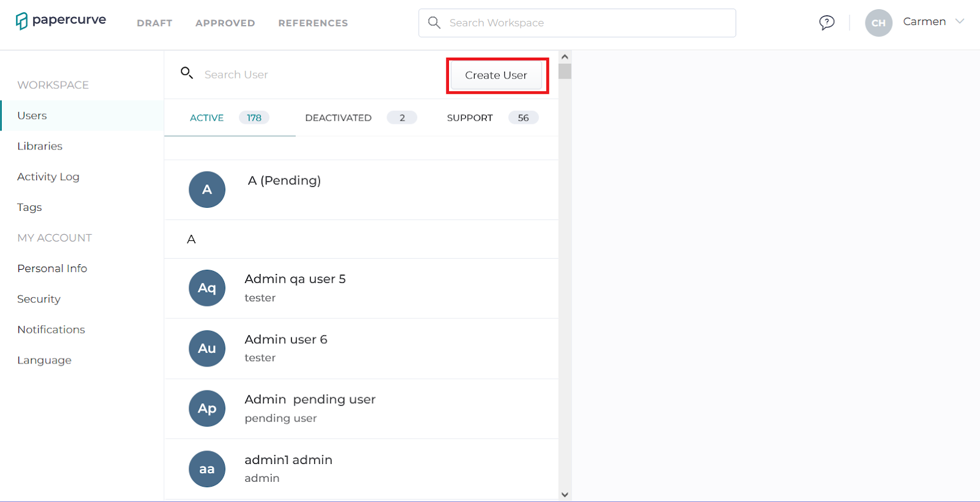
Task: Click the Aq avatar for Admin qa user 5
Action: point(207,288)
